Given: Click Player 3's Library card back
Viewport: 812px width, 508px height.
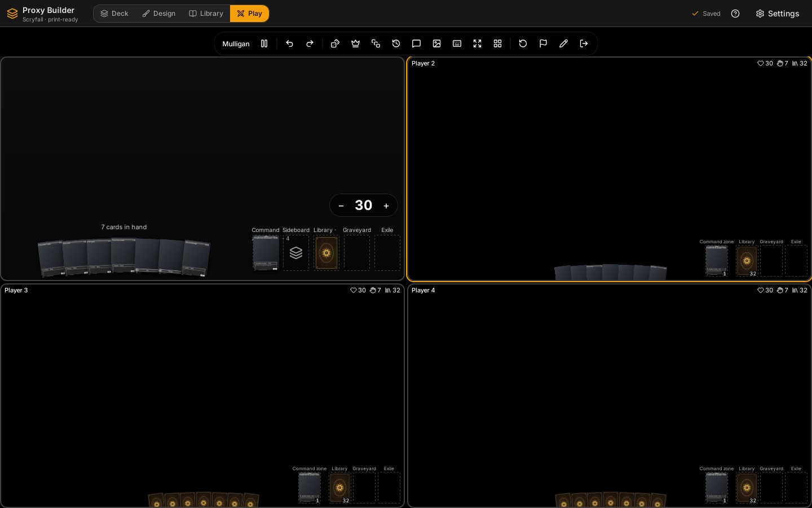Looking at the screenshot, I should (x=339, y=488).
